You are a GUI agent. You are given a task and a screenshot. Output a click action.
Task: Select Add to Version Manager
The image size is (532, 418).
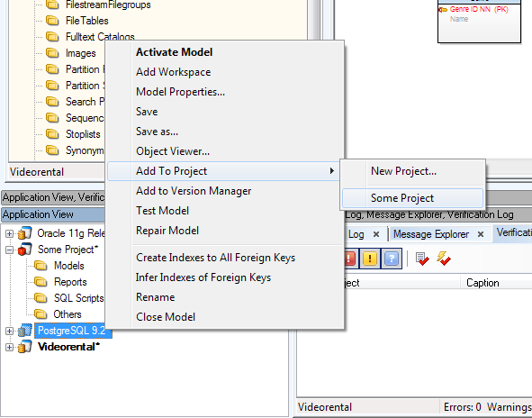tap(225, 191)
